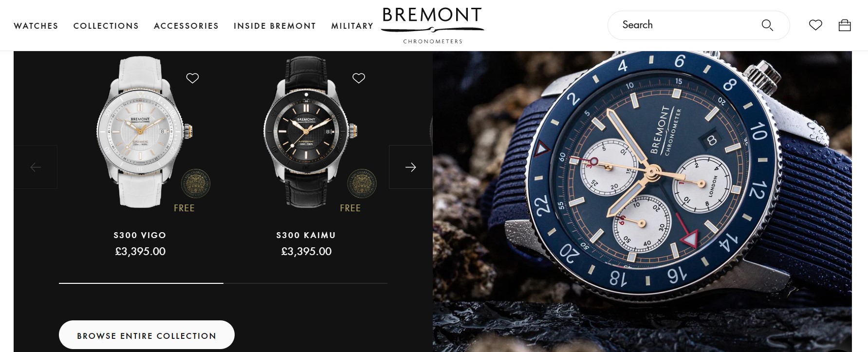Open the shopping bag icon
The image size is (868, 352).
[x=845, y=25]
